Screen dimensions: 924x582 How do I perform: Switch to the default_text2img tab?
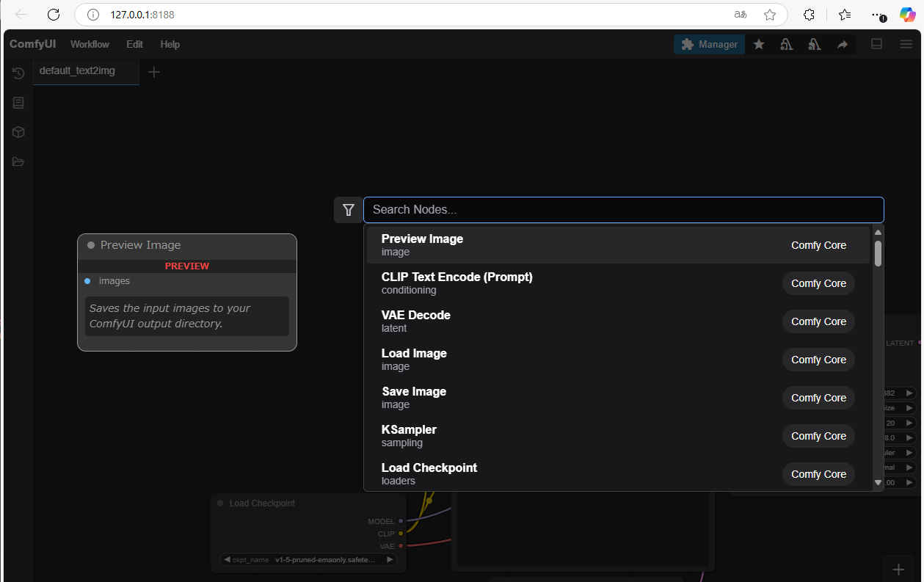(x=77, y=71)
